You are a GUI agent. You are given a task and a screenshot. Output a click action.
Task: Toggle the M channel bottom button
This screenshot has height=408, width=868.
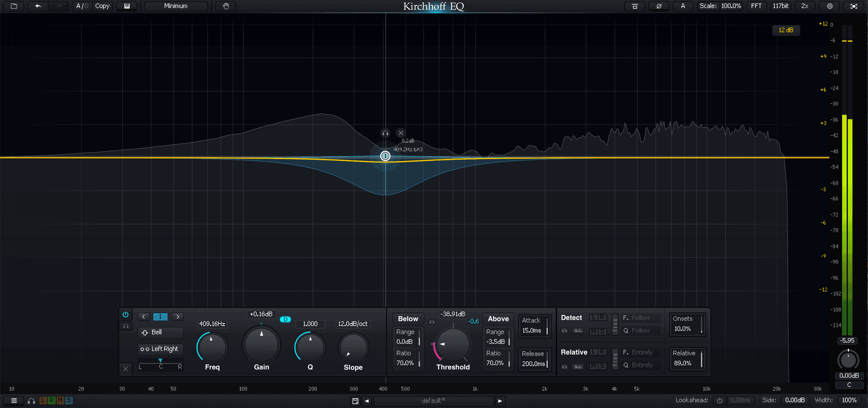pos(60,400)
